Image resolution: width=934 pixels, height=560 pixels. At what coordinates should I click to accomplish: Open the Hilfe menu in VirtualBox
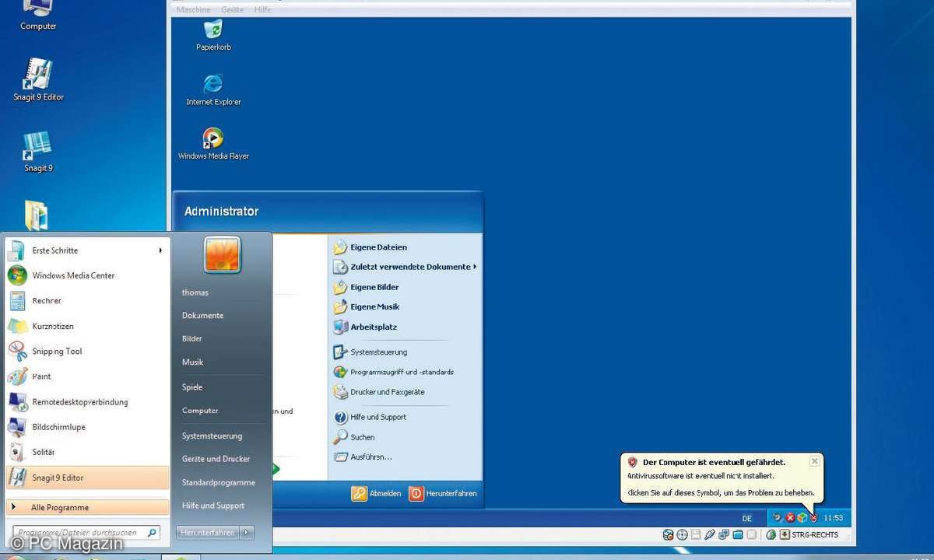(x=263, y=9)
